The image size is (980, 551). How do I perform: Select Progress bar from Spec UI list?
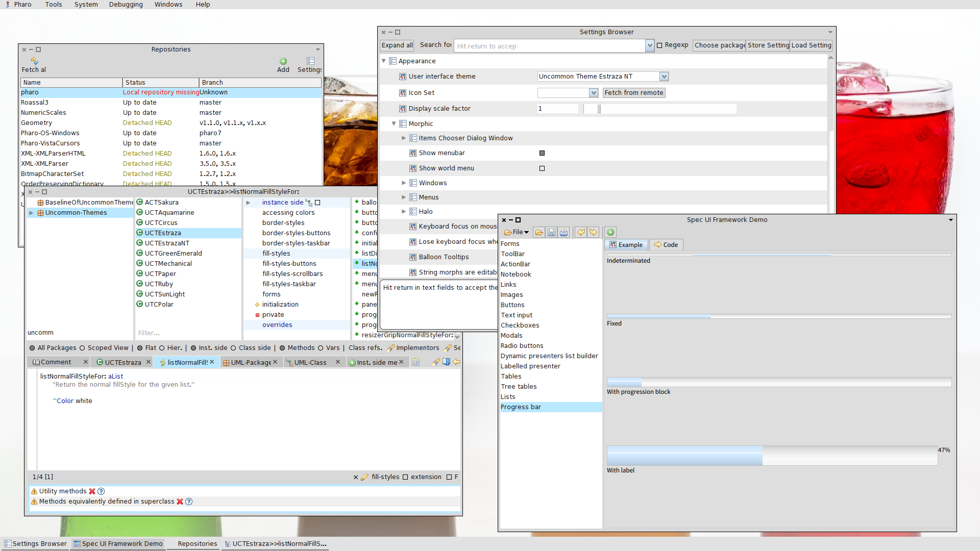[521, 406]
